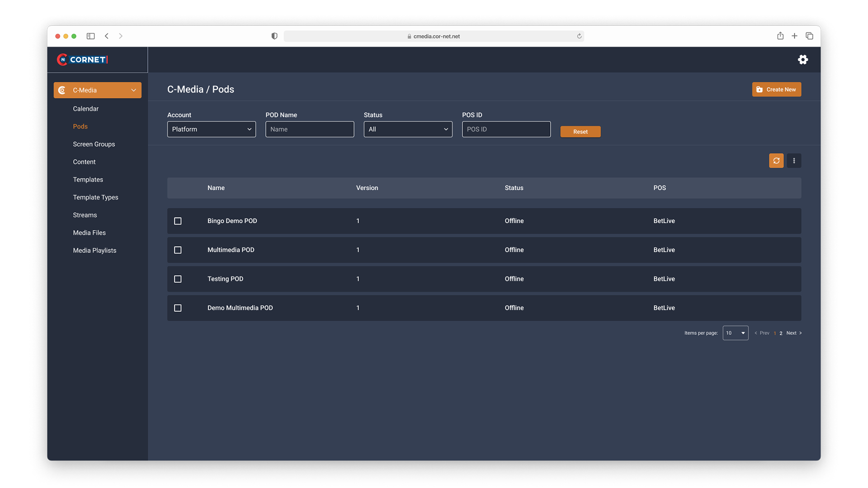Image resolution: width=868 pixels, height=488 pixels.
Task: Tick the Bingo Demo POD checkbox
Action: 178,221
